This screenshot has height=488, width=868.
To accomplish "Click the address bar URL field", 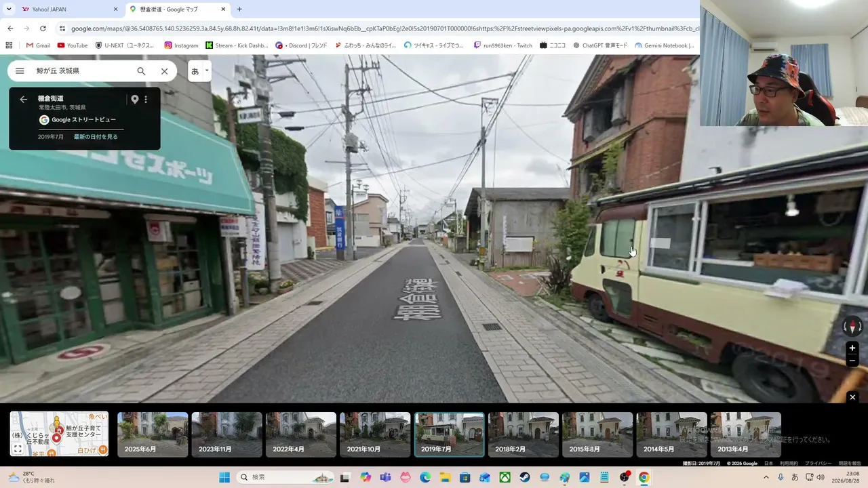I will (383, 28).
